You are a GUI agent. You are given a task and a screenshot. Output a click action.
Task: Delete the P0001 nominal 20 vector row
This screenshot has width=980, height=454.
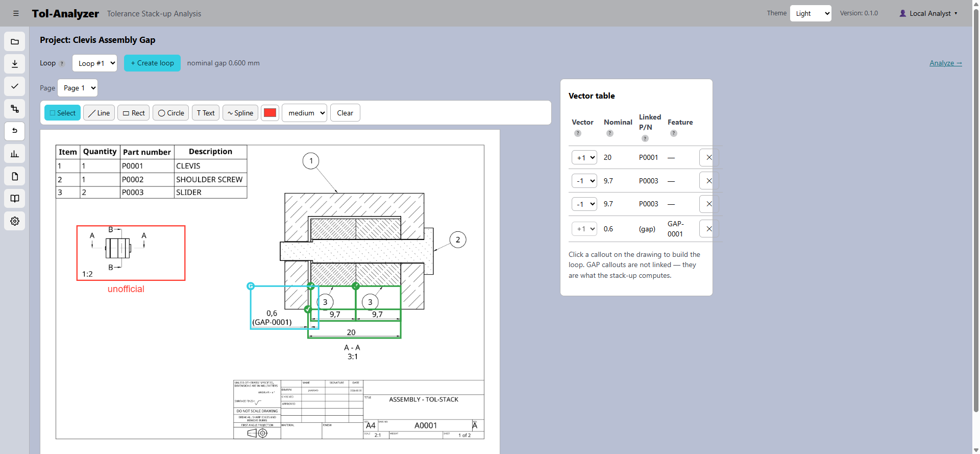[x=709, y=157]
